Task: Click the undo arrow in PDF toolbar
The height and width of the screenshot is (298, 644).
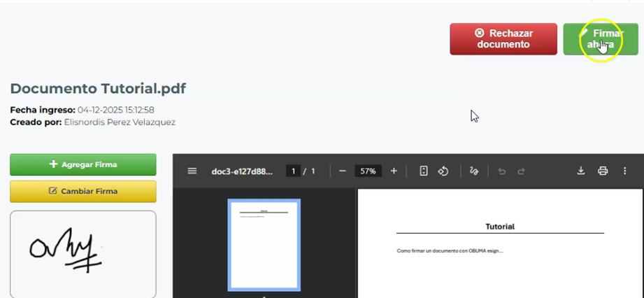Action: (x=501, y=171)
